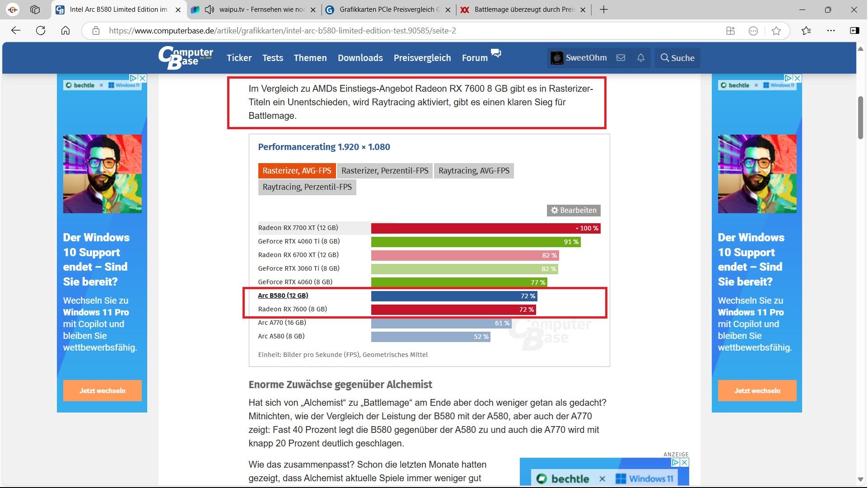Select Raytracing, AVG-FPS chart view

(473, 171)
